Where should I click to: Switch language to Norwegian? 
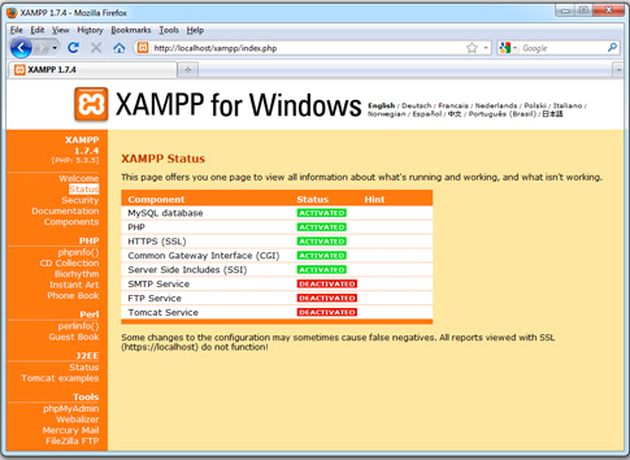click(x=387, y=114)
